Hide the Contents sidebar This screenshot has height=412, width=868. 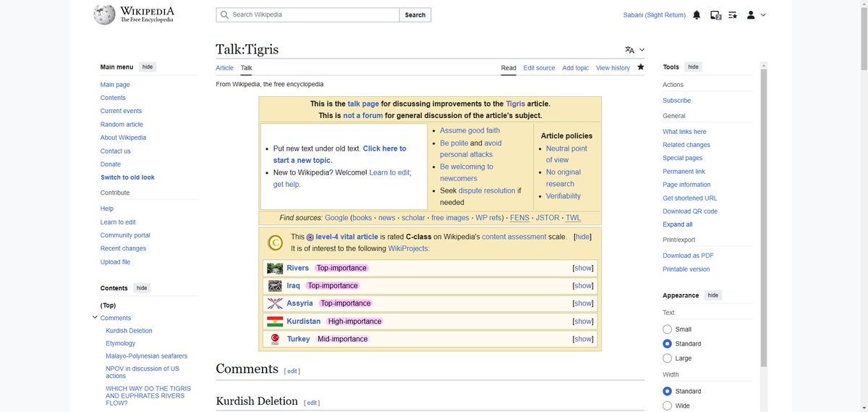142,287
